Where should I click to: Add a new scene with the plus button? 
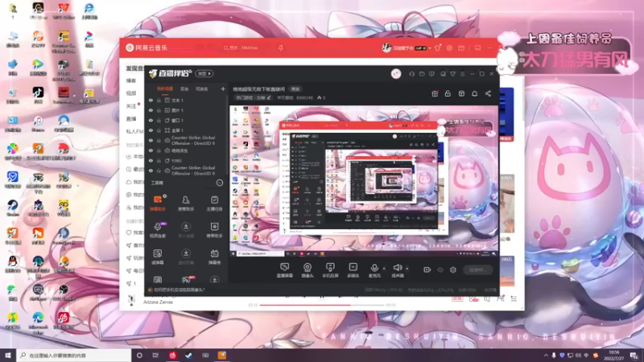coord(223,88)
